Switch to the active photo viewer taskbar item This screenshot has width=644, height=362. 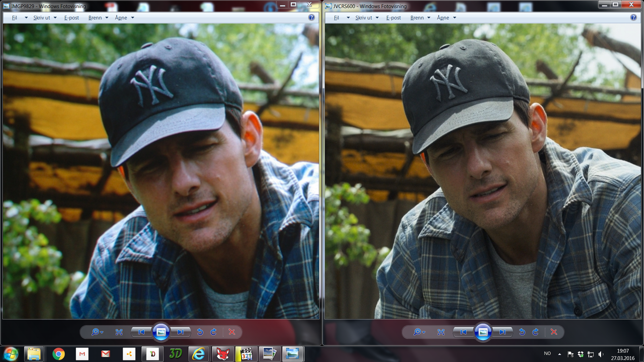(x=293, y=354)
